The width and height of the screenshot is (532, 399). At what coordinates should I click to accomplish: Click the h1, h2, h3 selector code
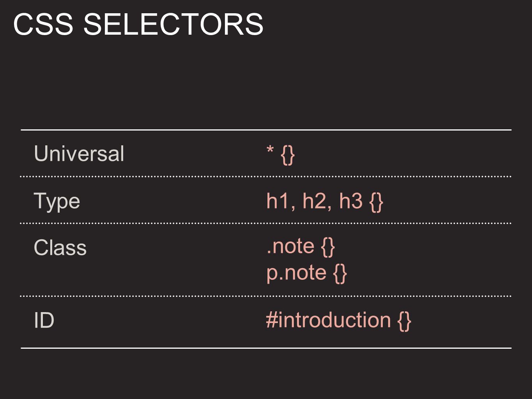click(325, 202)
